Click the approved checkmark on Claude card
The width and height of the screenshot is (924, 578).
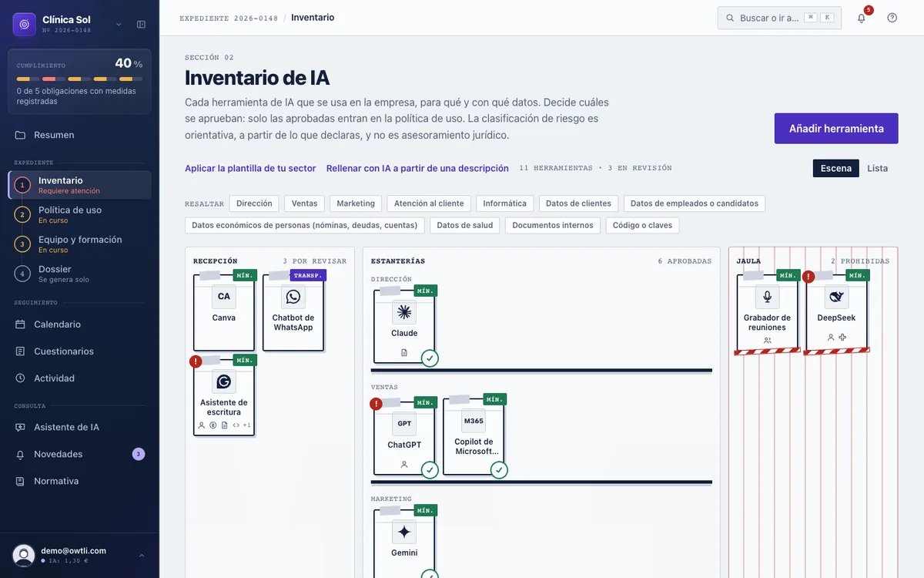[430, 358]
